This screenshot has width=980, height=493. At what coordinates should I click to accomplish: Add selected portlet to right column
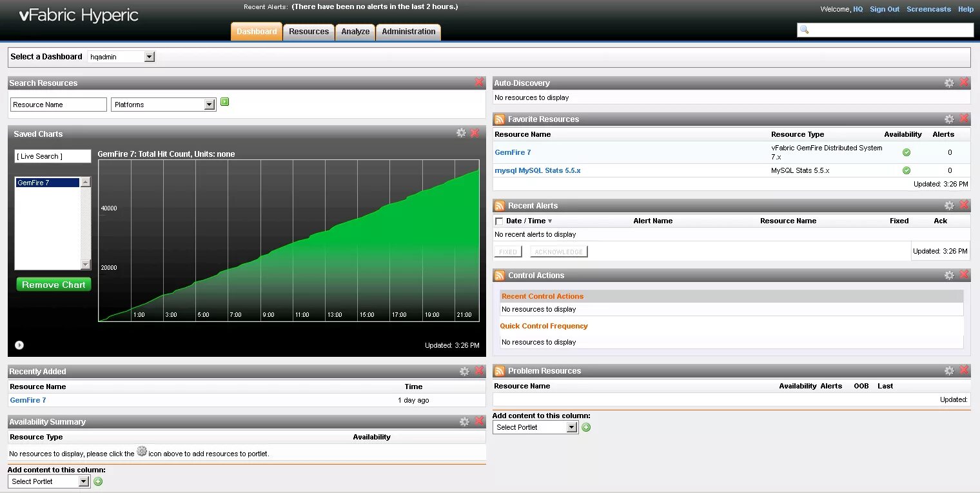click(586, 427)
